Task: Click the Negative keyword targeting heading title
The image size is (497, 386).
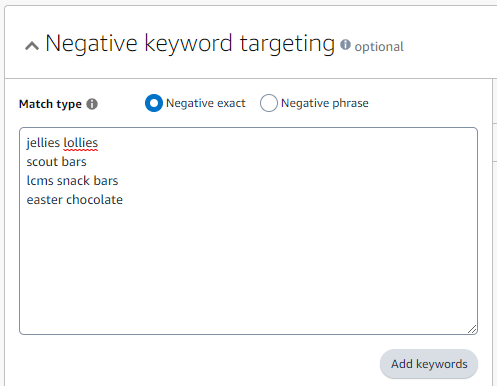Action: point(190,44)
